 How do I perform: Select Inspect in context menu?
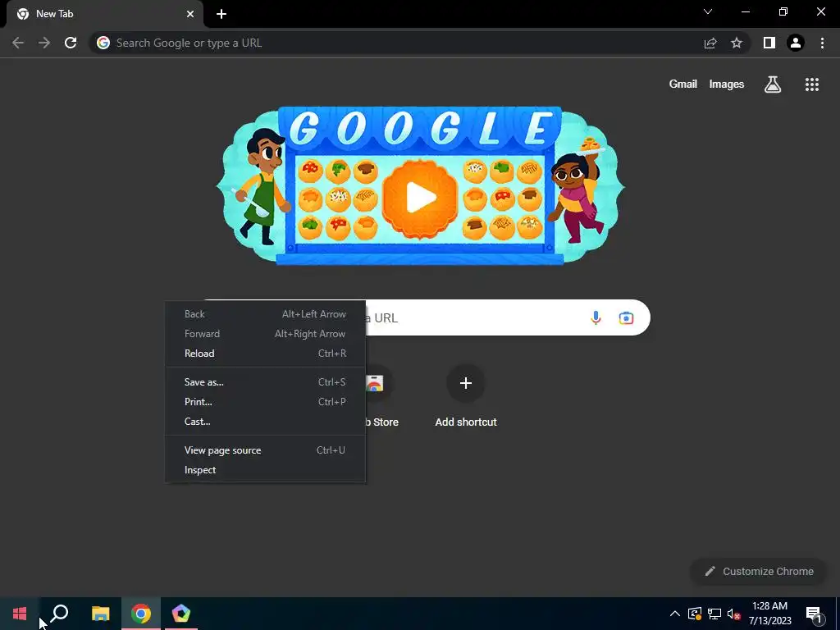click(x=265, y=470)
